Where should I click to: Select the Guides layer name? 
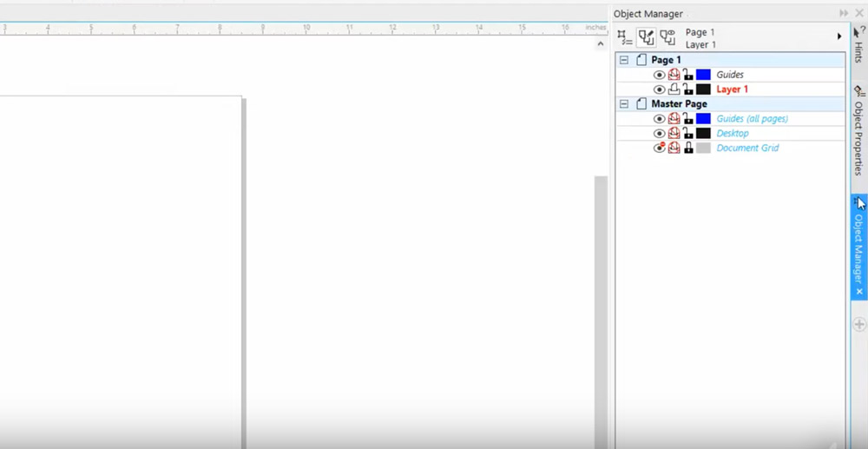tap(730, 75)
